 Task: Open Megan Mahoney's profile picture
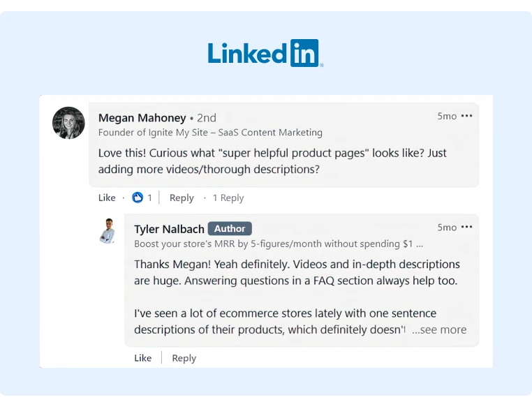(68, 123)
